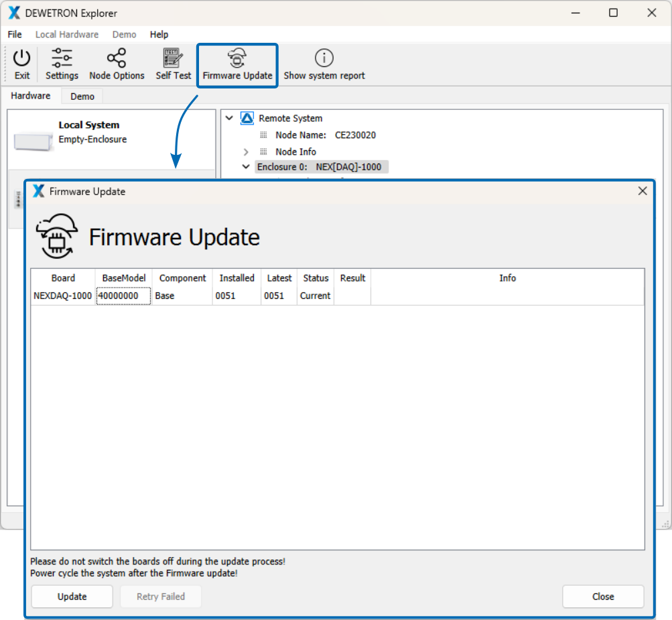Switch to the Hardware tab
The width and height of the screenshot is (672, 620).
pyautogui.click(x=30, y=96)
